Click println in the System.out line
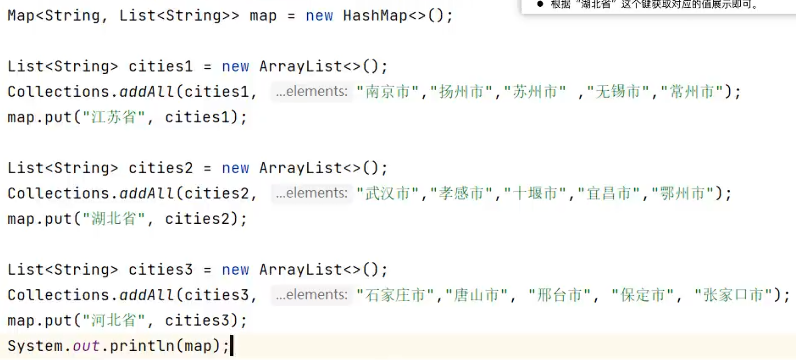 pyautogui.click(x=142, y=346)
